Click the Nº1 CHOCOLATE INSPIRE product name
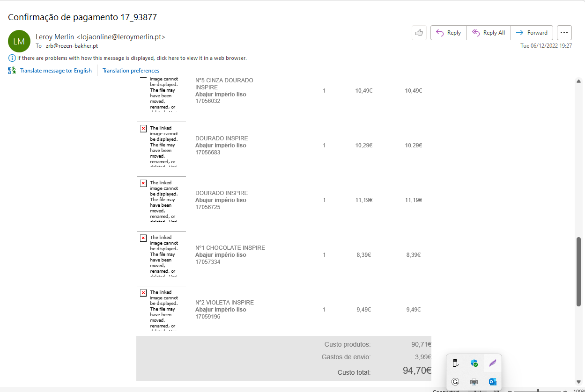This screenshot has height=392, width=585. tap(230, 248)
